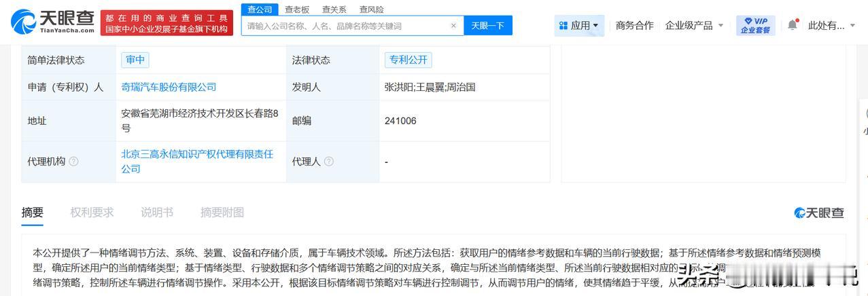The image size is (868, 296).
Task: Open 北京三高永信知识产权代理 agency link
Action: pos(197,162)
